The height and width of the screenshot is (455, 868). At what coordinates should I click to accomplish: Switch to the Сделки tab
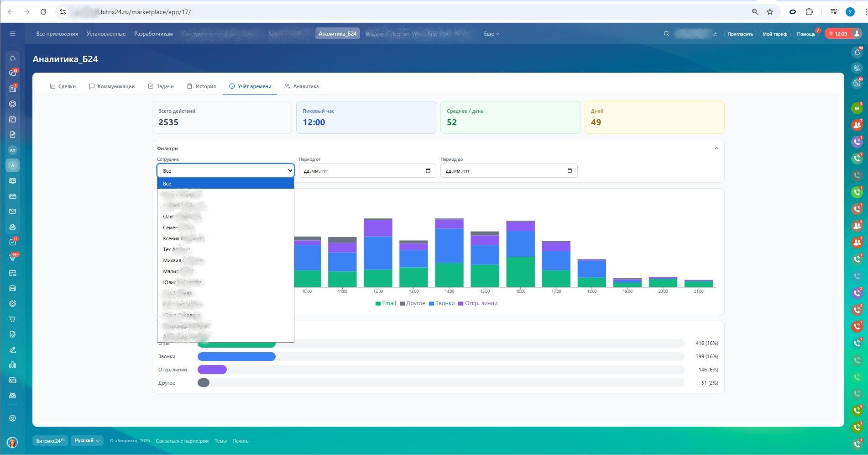click(63, 86)
